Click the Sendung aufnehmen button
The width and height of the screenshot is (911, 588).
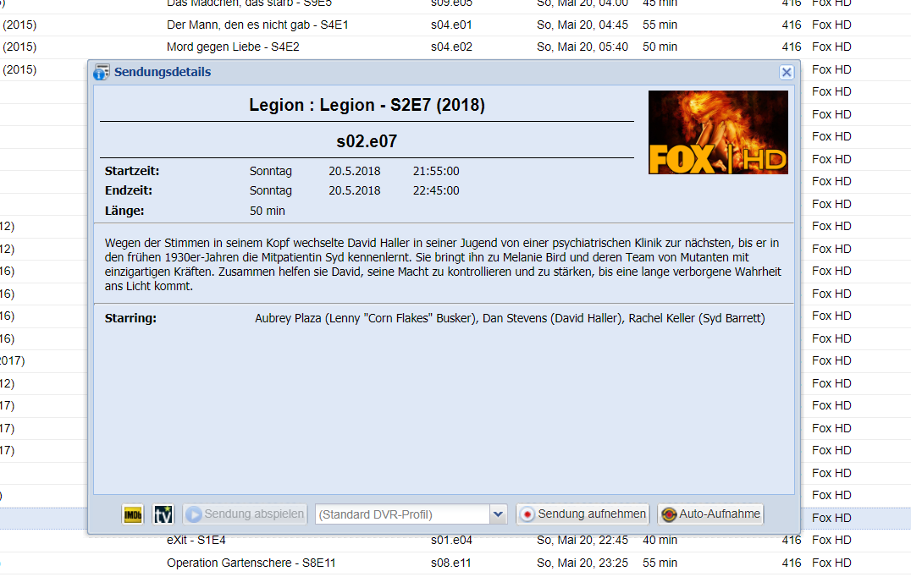coord(582,514)
